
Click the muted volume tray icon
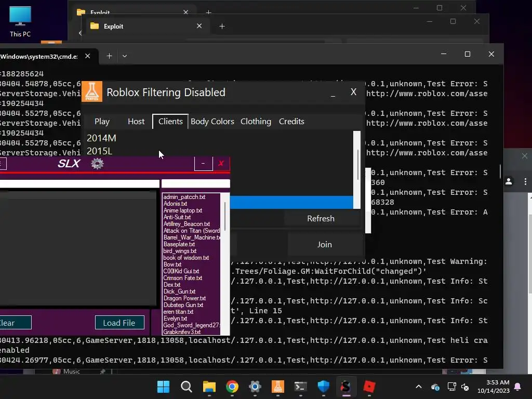pyautogui.click(x=465, y=387)
